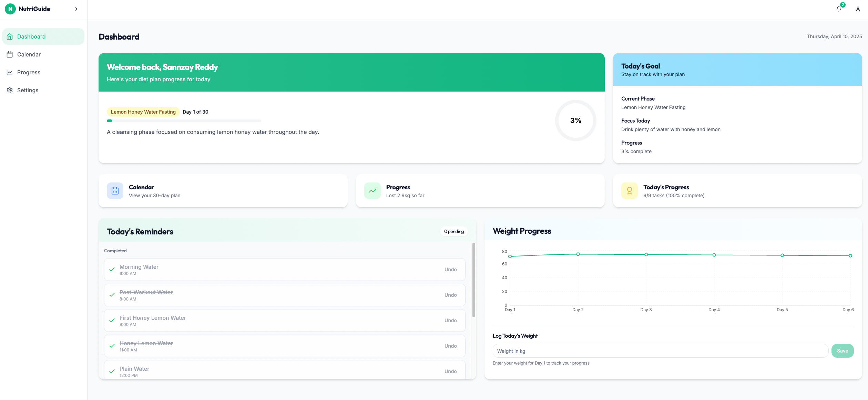Click the 0 pending reminders badge
Viewport: 868px width, 400px height.
[x=454, y=231]
